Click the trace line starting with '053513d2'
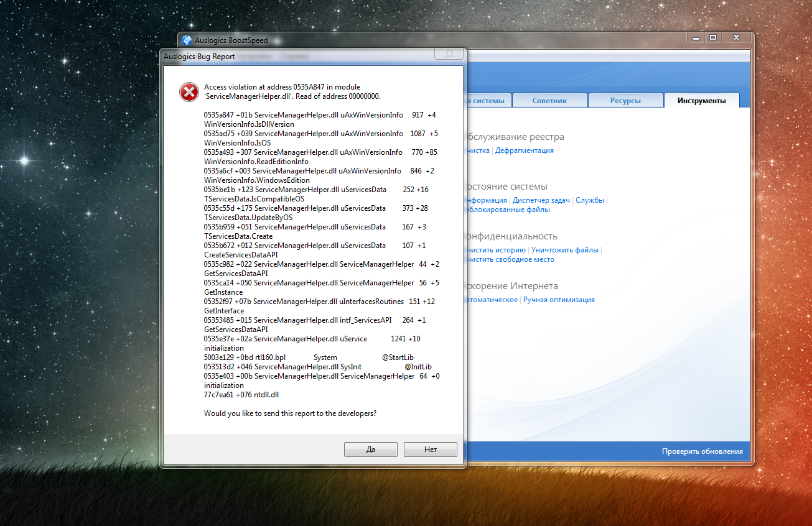Screen dimensions: 812x526 [x=318, y=367]
